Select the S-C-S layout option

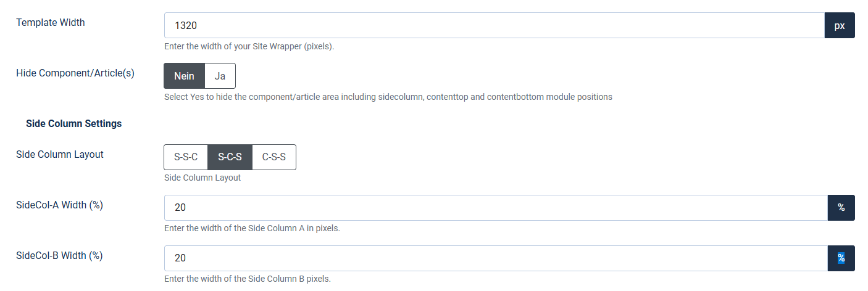[x=230, y=157]
